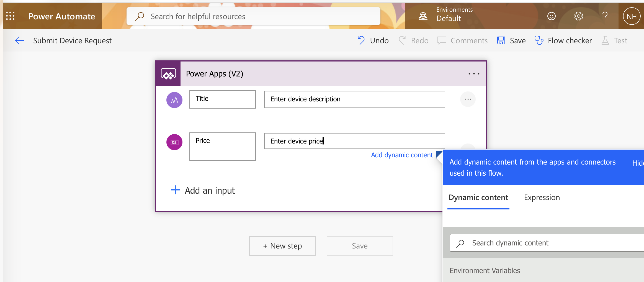Edit the Enter device description field

pos(355,99)
